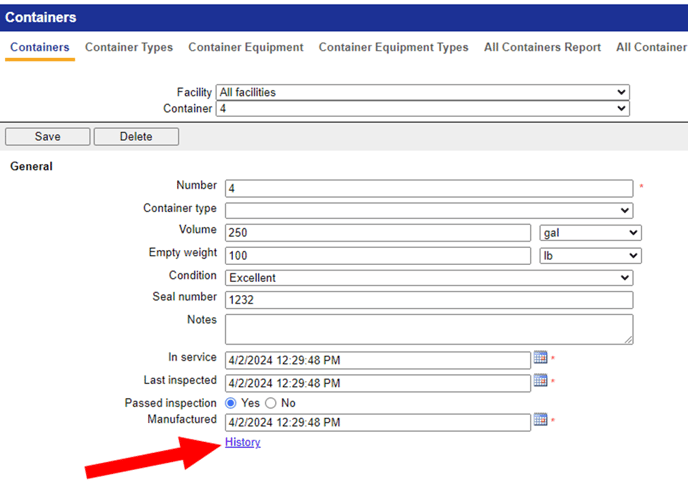Image resolution: width=688 pixels, height=503 pixels.
Task: Change the empty weight unit from lb
Action: click(x=590, y=255)
